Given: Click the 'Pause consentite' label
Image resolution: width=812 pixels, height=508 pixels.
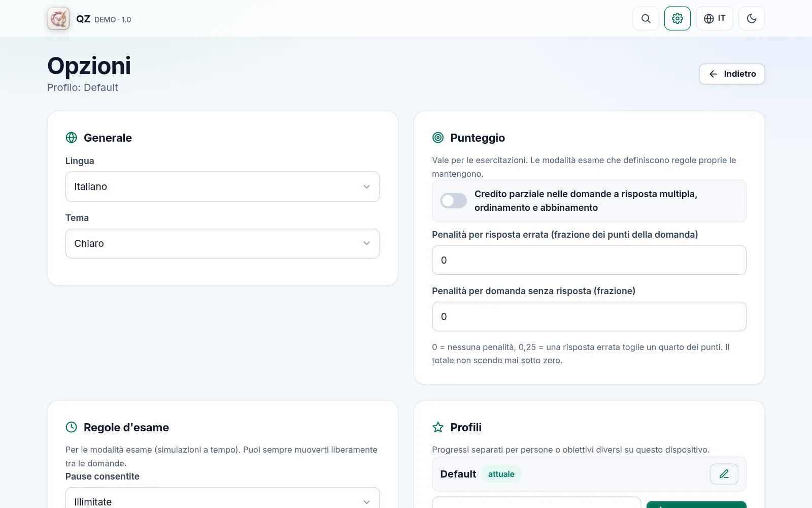Looking at the screenshot, I should [x=103, y=477].
